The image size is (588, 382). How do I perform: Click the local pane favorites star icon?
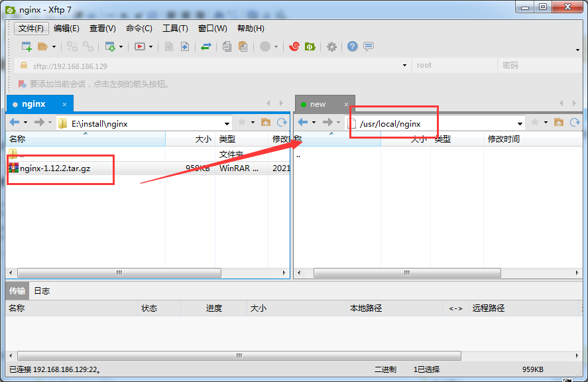pos(242,122)
